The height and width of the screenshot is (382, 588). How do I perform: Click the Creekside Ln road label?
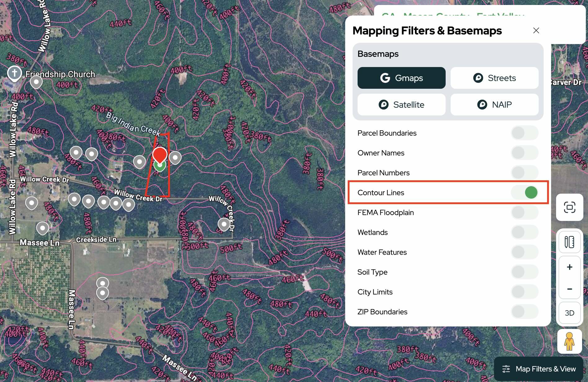pos(96,240)
